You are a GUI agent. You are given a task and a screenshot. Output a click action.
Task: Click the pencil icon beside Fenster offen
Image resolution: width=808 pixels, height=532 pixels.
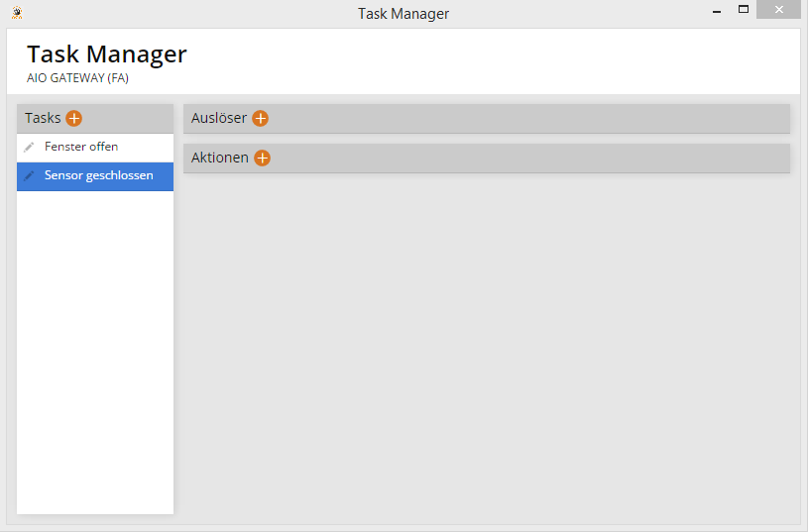30,147
